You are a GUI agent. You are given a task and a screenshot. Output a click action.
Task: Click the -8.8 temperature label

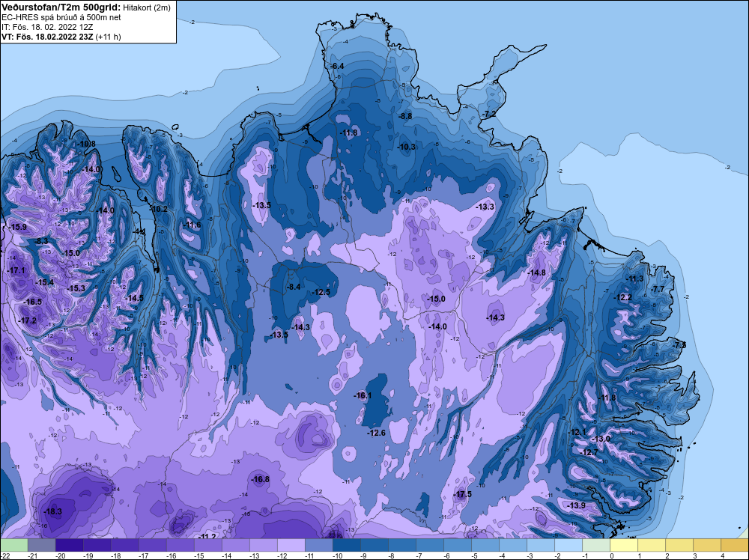(405, 116)
